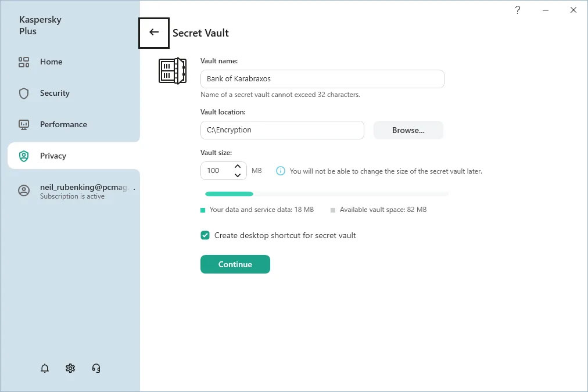This screenshot has height=392, width=588.
Task: Open settings gear icon
Action: pyautogui.click(x=70, y=368)
